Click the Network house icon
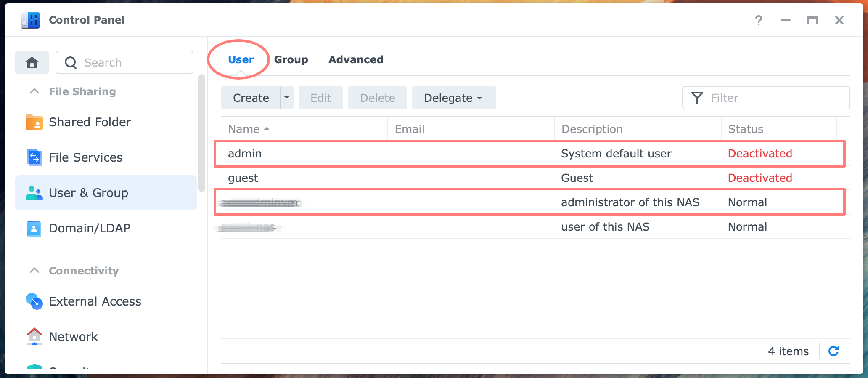The height and width of the screenshot is (378, 868). click(34, 337)
